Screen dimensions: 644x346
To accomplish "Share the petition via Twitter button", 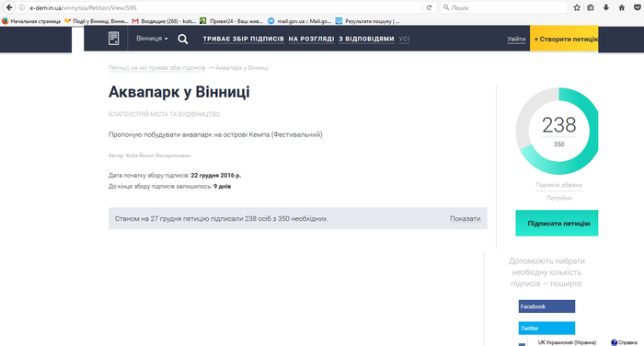I will (546, 329).
